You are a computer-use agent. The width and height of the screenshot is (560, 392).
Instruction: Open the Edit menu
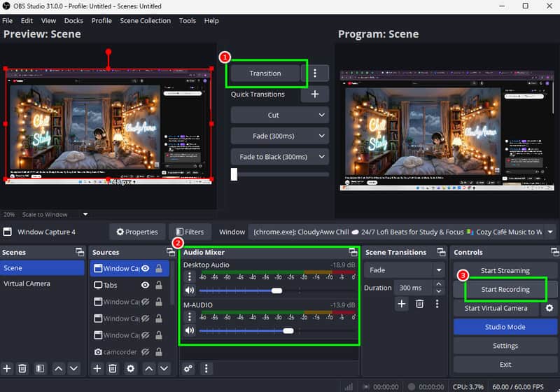(27, 21)
